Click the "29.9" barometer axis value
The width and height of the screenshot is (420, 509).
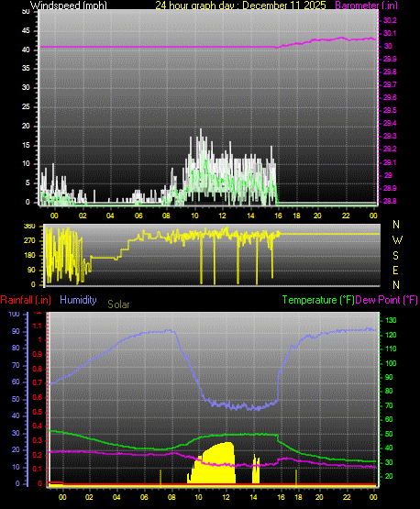[x=390, y=59]
